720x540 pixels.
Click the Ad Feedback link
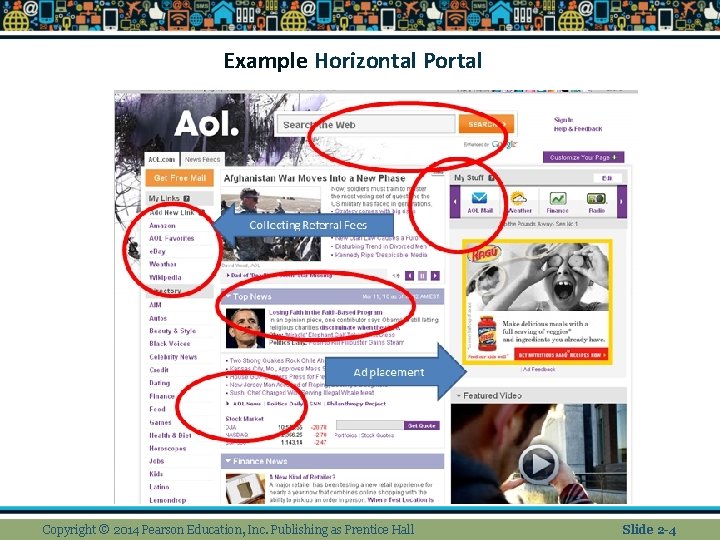[539, 369]
